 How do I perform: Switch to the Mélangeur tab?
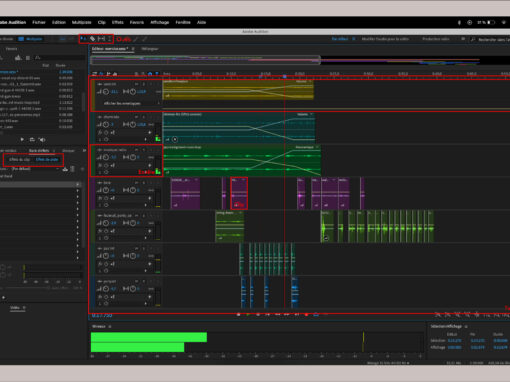pyautogui.click(x=150, y=49)
